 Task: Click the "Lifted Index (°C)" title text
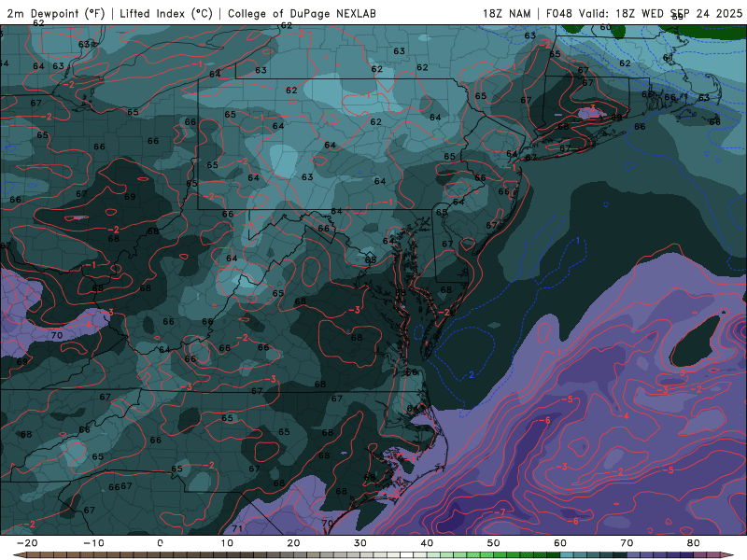[x=166, y=14]
